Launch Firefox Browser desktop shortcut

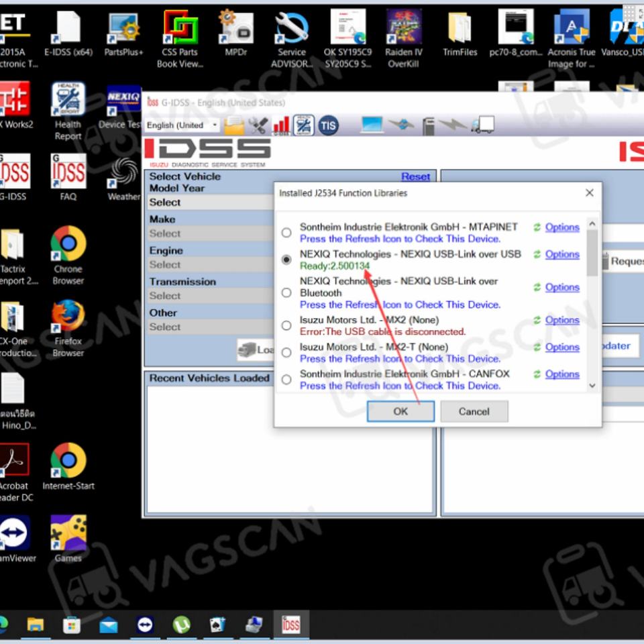click(68, 329)
